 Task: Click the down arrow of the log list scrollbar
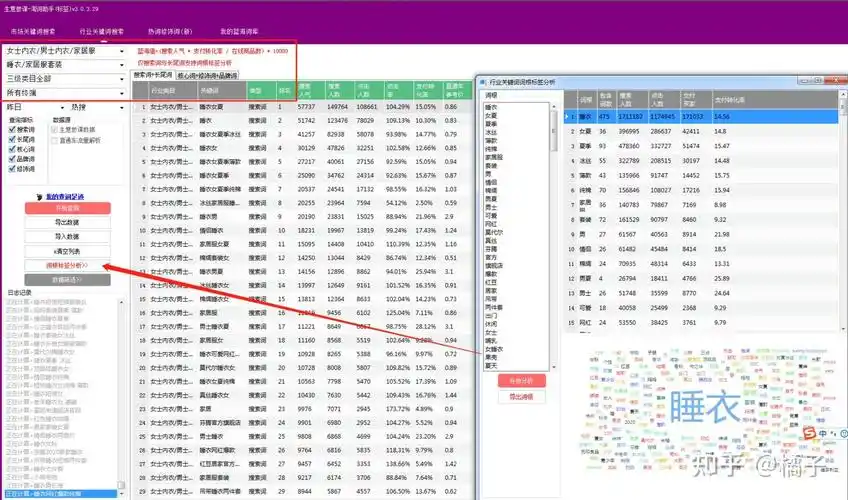[x=121, y=494]
